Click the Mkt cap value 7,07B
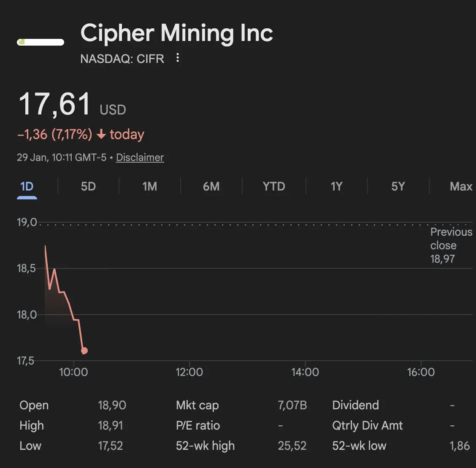 tap(292, 405)
